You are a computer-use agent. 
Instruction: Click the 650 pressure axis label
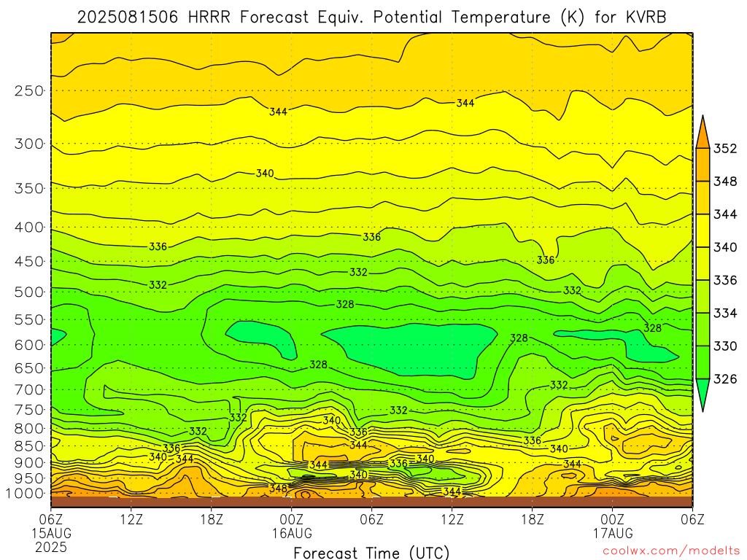(29, 368)
